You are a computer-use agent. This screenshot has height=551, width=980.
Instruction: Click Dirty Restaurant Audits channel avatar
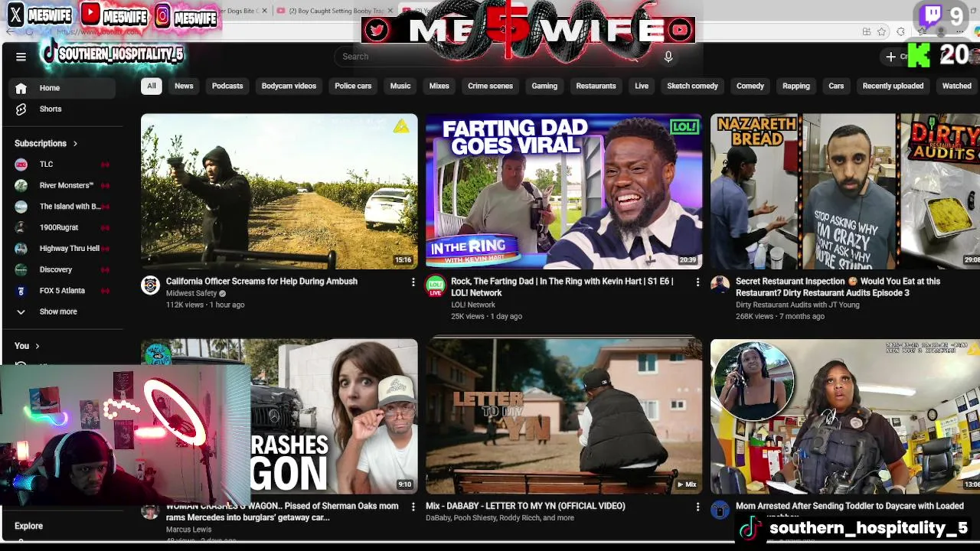tap(720, 285)
